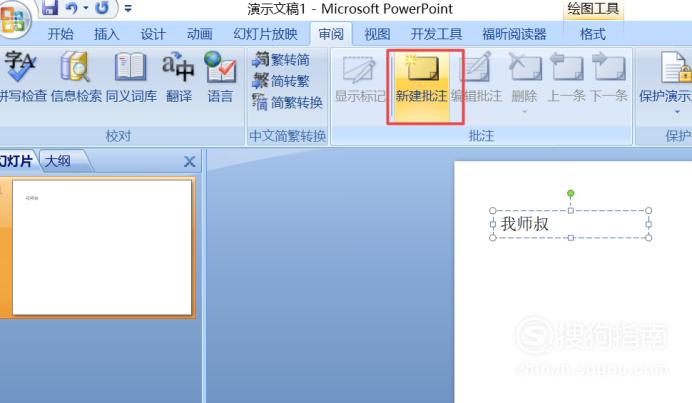
Task: Click the bottom-right corner handle of the text box
Action: (x=648, y=237)
